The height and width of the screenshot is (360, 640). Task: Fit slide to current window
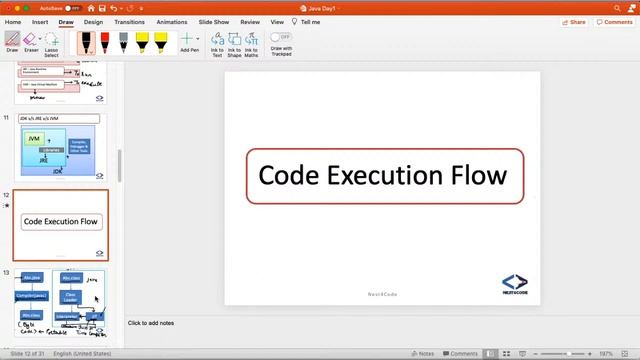coord(624,353)
